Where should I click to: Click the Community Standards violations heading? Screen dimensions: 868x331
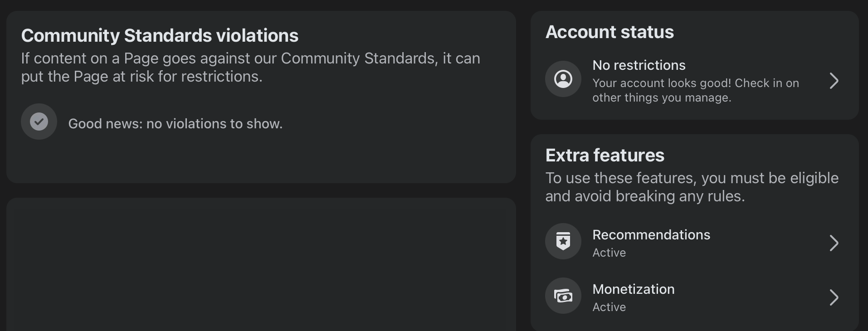(160, 35)
